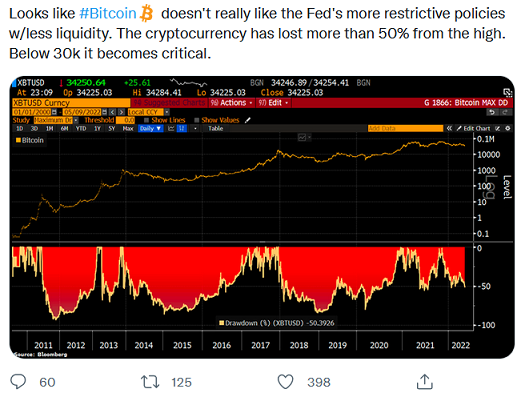Screen dimensions: 525x401
Task: Toggle the checkbox icon beside Edit Chart
Action: point(498,128)
